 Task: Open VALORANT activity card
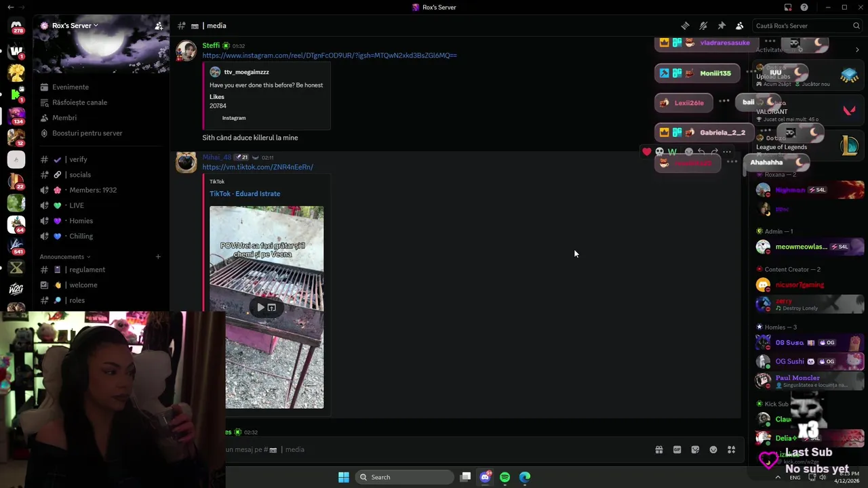(x=808, y=111)
